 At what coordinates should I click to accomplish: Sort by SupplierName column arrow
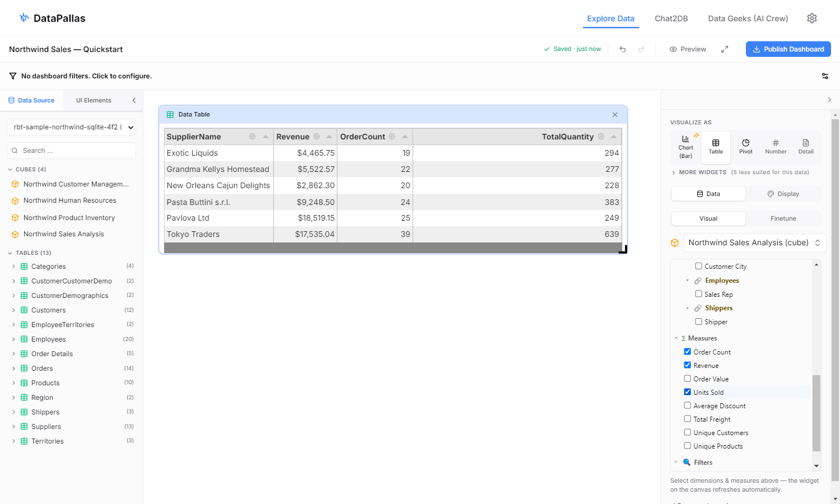(265, 137)
